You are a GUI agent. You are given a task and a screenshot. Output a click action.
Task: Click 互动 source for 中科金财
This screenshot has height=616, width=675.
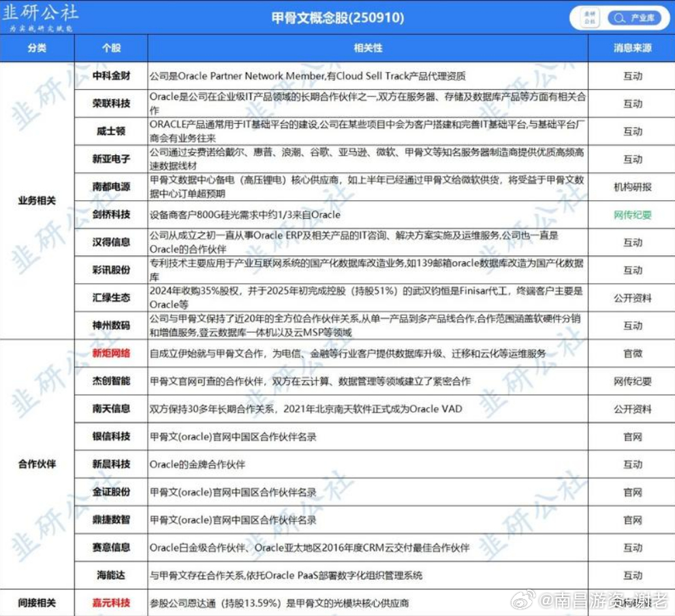(x=632, y=76)
